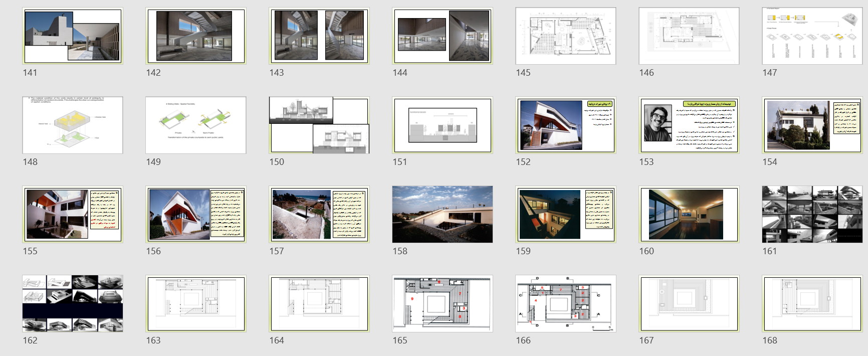Select slide 141 with white building exterior
The height and width of the screenshot is (356, 868).
tap(73, 36)
